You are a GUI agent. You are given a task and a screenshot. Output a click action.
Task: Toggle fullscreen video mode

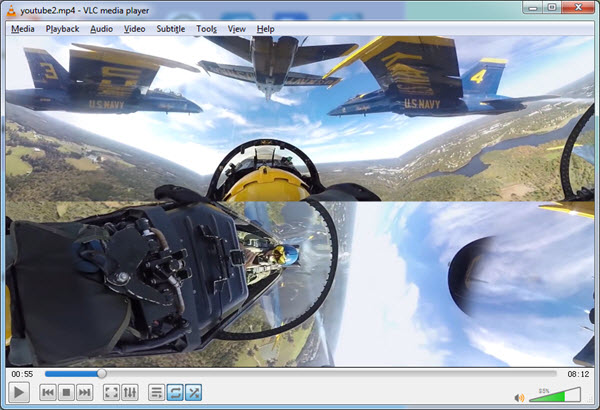pos(112,393)
